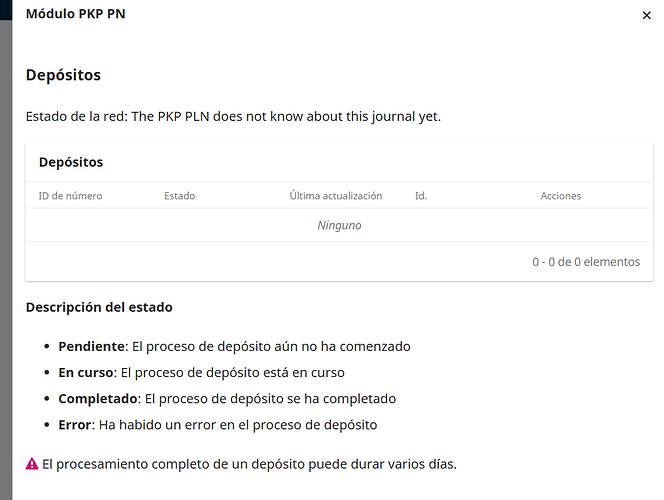This screenshot has width=664, height=500.
Task: Click the Id. column header
Action: (421, 196)
